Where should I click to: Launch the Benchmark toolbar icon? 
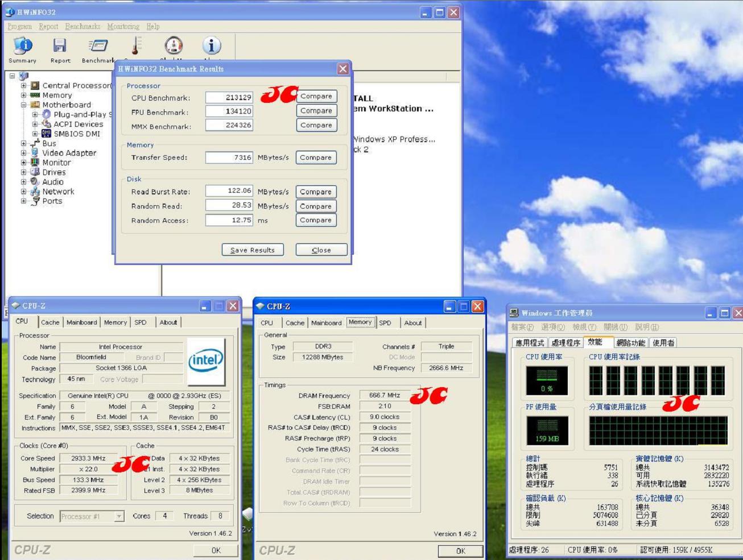(98, 45)
